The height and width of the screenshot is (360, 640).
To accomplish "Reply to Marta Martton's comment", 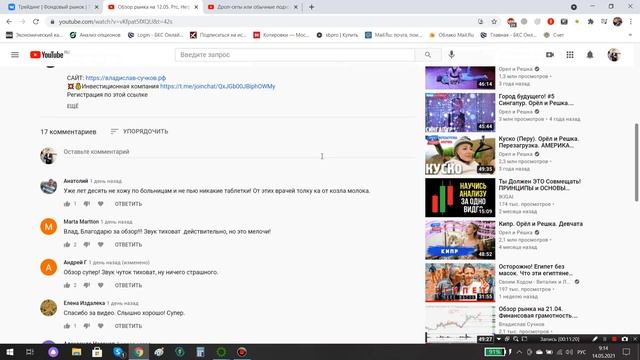I will (x=128, y=244).
